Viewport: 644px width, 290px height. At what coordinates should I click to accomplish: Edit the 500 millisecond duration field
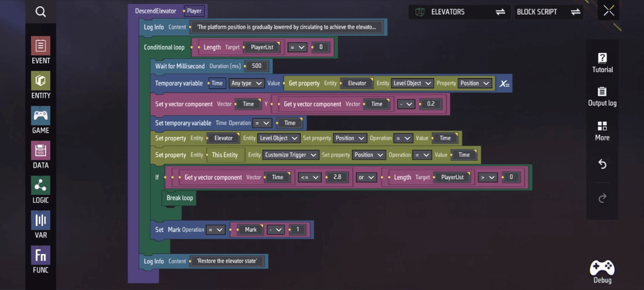(x=257, y=66)
